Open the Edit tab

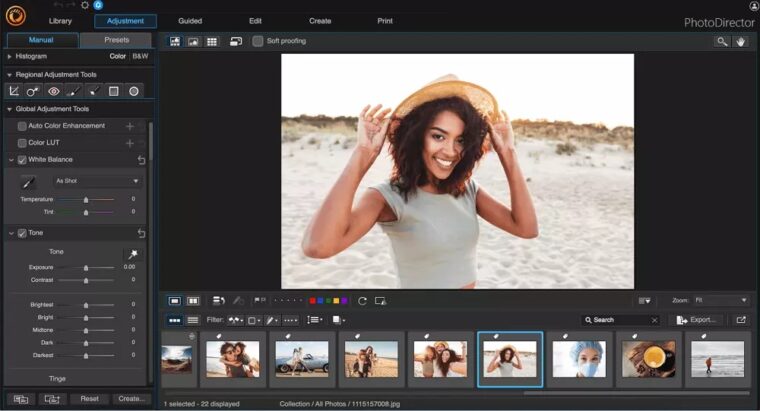[255, 21]
